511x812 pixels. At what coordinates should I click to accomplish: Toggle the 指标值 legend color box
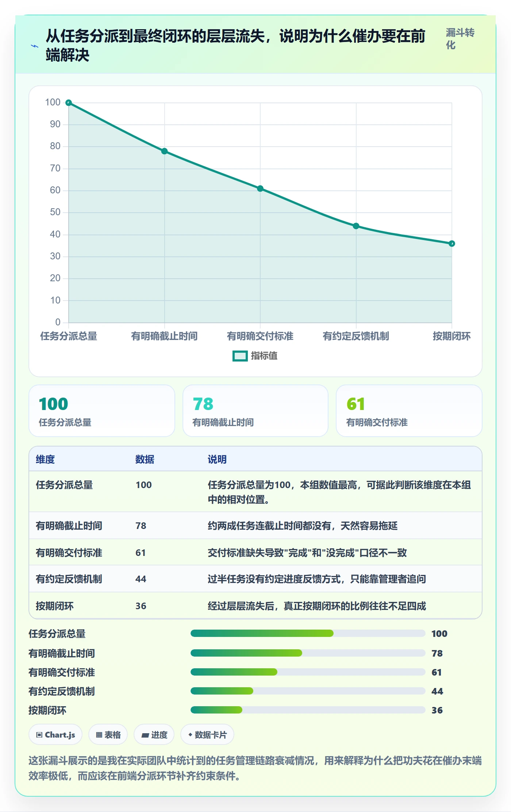tap(240, 356)
